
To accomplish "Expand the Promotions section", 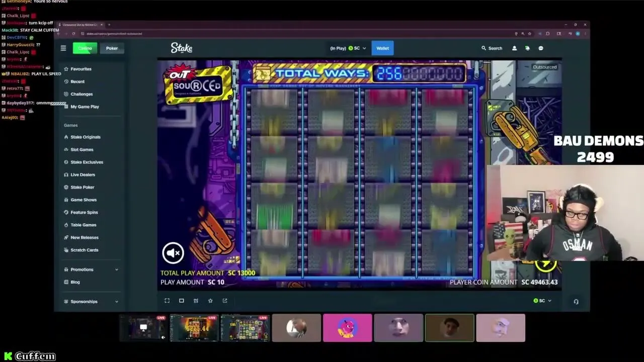I will 91,269.
